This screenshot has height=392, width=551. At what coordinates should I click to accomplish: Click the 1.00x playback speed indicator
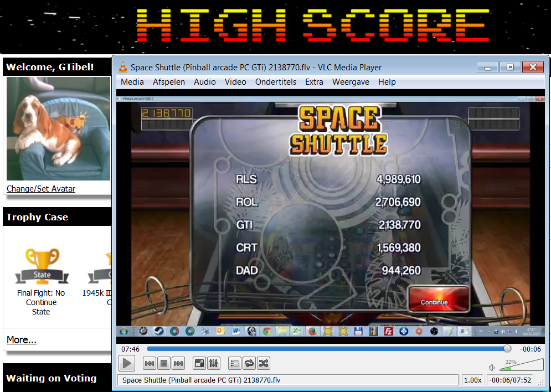coord(472,380)
